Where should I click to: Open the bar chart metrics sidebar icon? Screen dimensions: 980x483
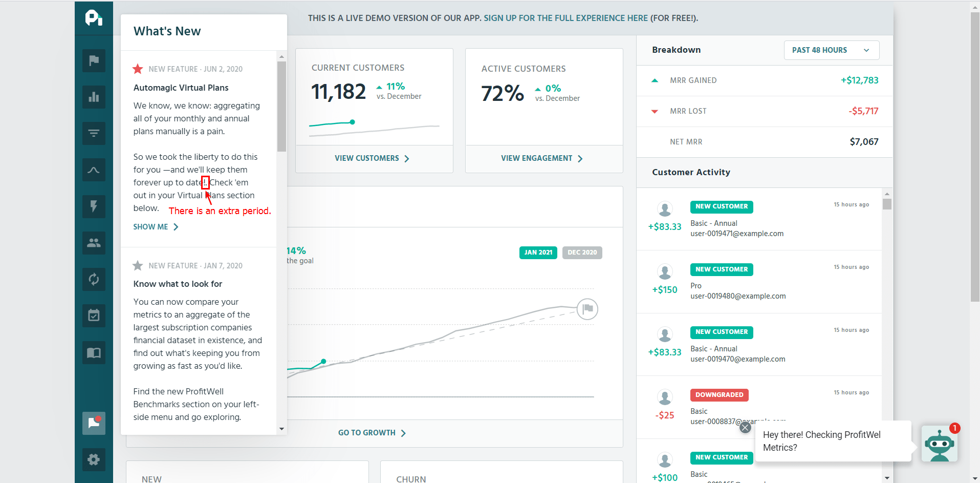click(94, 97)
